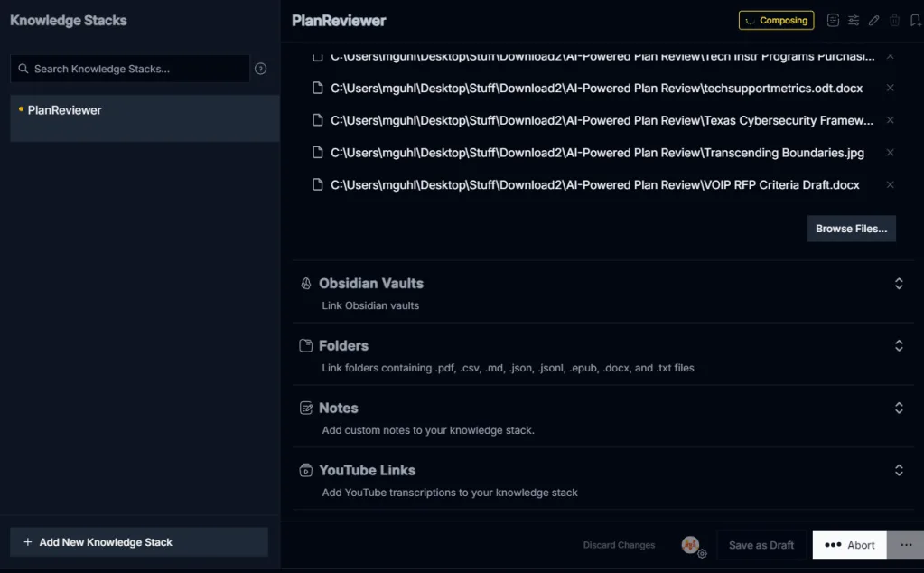Open the summary document icon beside Composing
924x573 pixels.
[x=833, y=21]
